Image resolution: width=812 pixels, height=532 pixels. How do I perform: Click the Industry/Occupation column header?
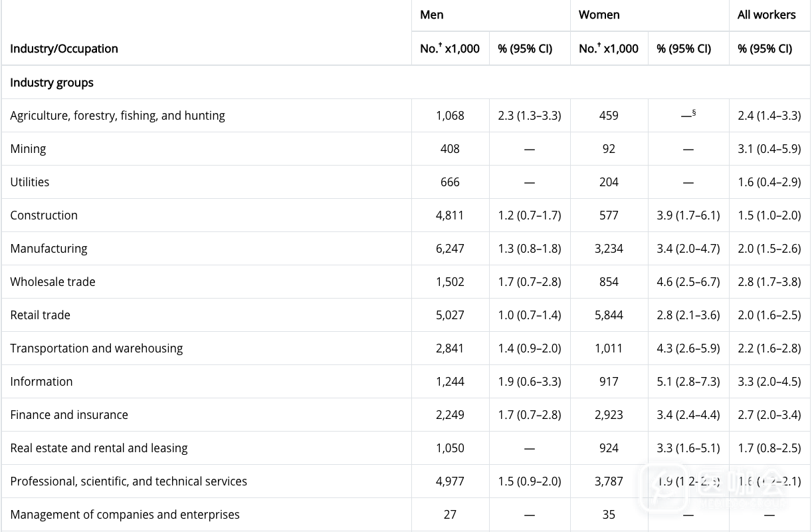pos(64,49)
